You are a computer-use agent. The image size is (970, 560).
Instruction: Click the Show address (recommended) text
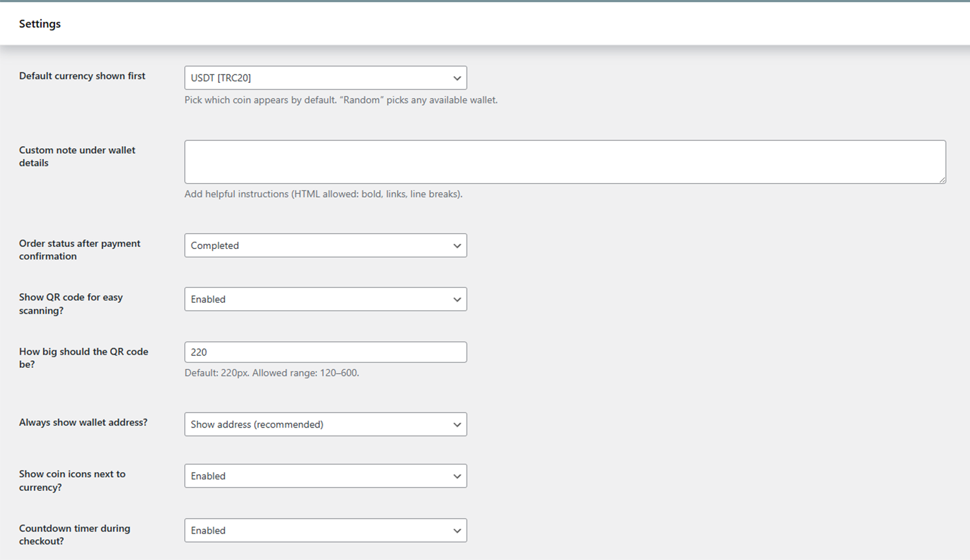(x=257, y=424)
